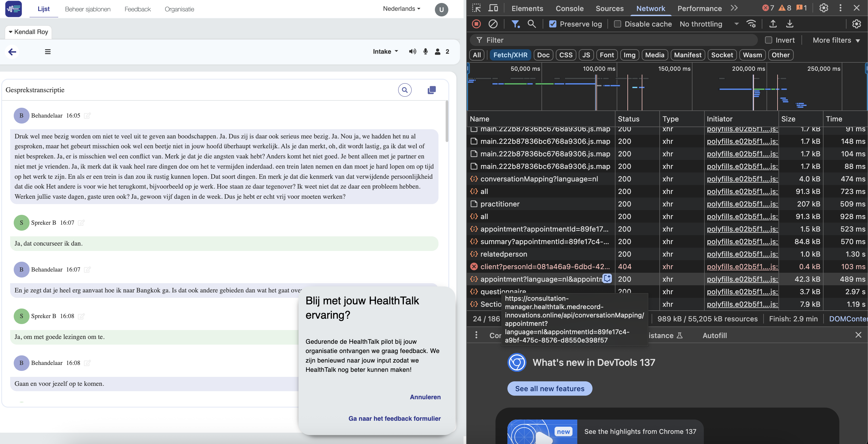Open transcript search magnifier icon

coord(405,90)
